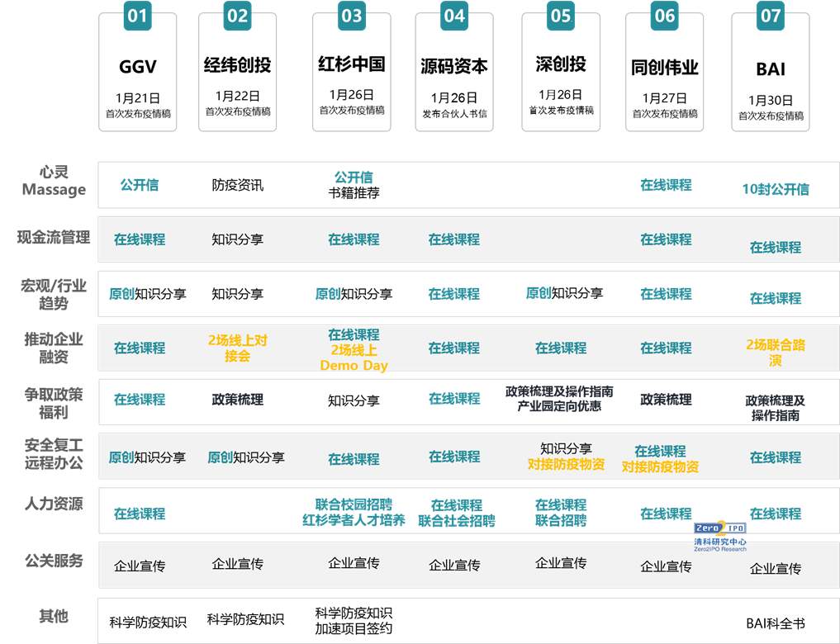Click 源码资本's 在线课程 in 现金流管理 row
Viewport: 840px width, 644px height.
click(453, 239)
